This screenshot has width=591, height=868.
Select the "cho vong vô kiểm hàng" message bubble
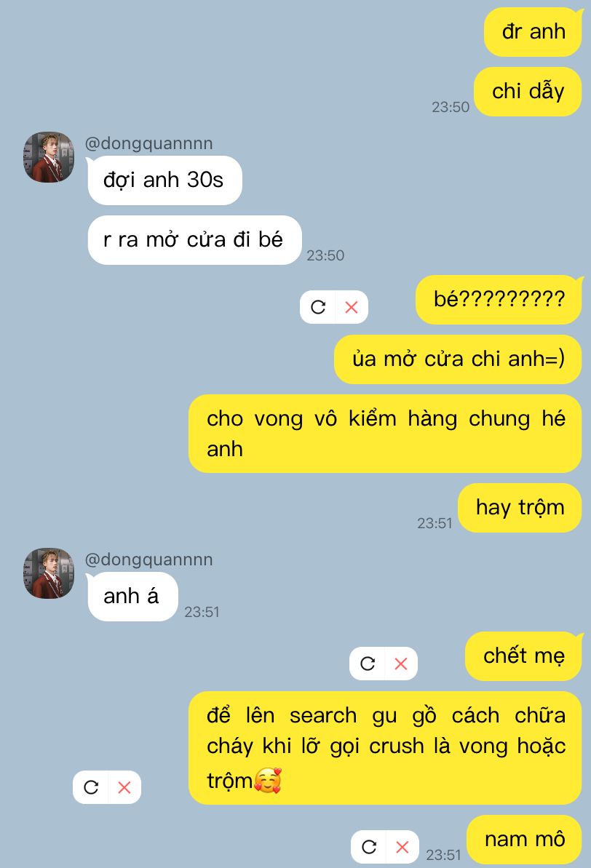(385, 434)
